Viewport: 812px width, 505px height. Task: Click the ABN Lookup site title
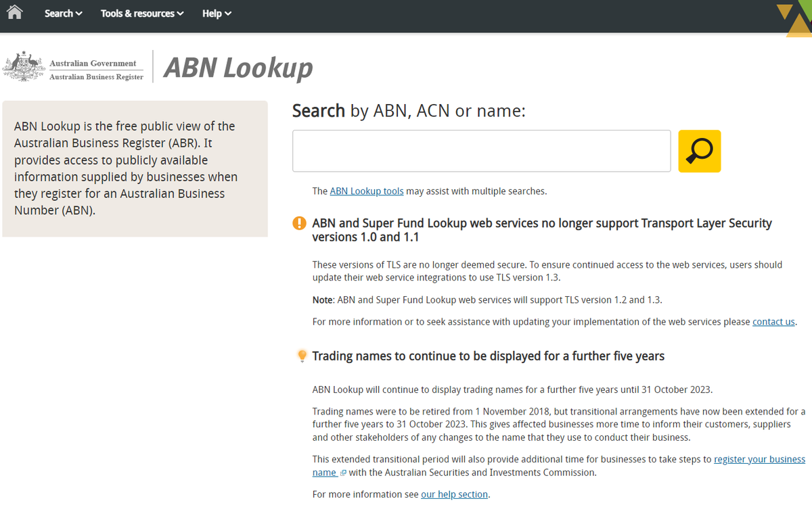click(238, 68)
